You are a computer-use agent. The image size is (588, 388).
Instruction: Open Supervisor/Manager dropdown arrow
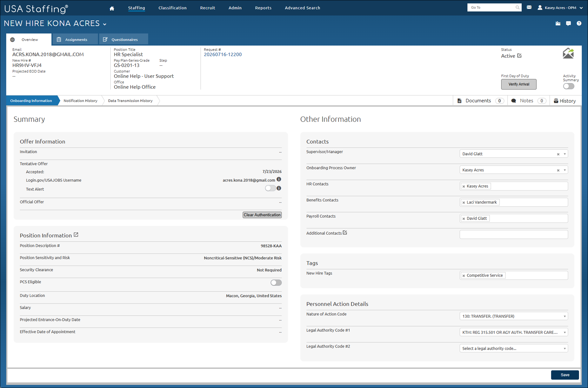[x=565, y=154]
